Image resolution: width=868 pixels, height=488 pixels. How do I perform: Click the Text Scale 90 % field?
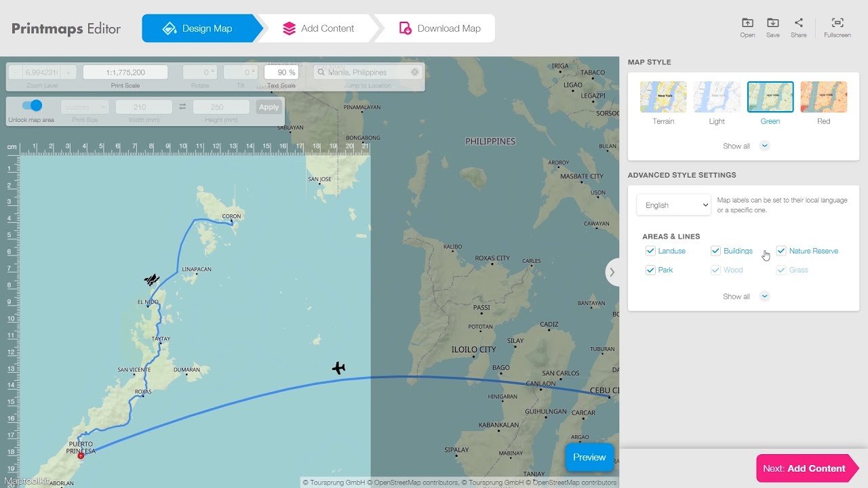281,73
